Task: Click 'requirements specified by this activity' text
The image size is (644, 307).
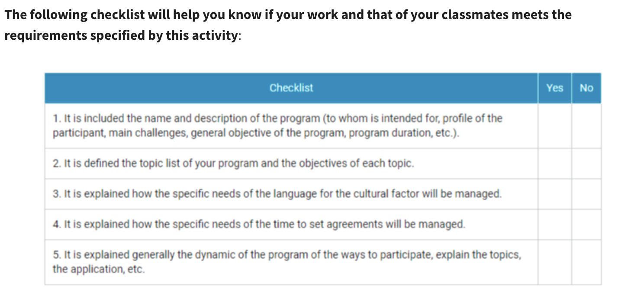Action: coord(121,35)
